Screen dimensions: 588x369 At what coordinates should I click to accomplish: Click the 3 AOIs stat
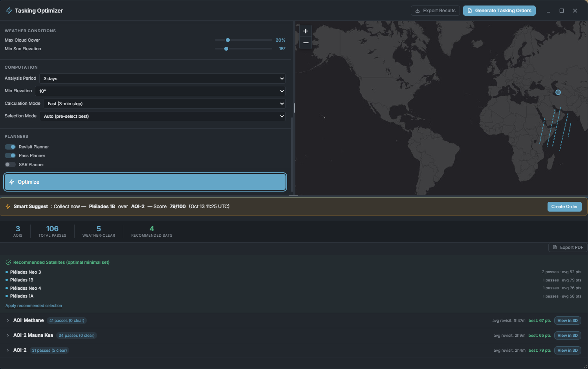point(18,231)
